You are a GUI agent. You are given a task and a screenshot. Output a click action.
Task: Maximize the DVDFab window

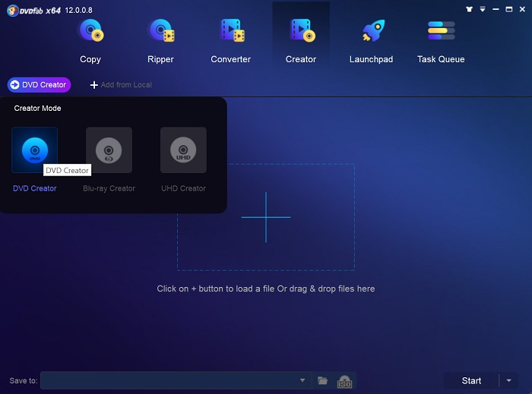click(x=509, y=9)
